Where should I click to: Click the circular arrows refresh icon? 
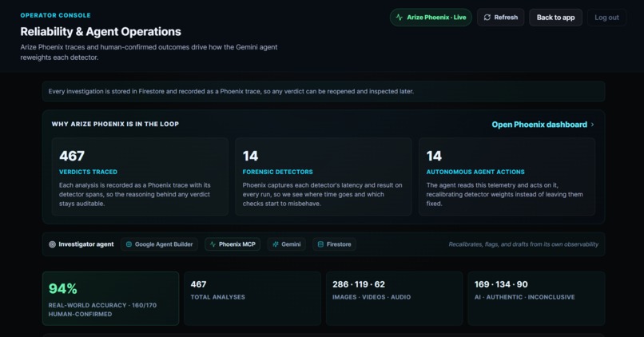coord(487,18)
